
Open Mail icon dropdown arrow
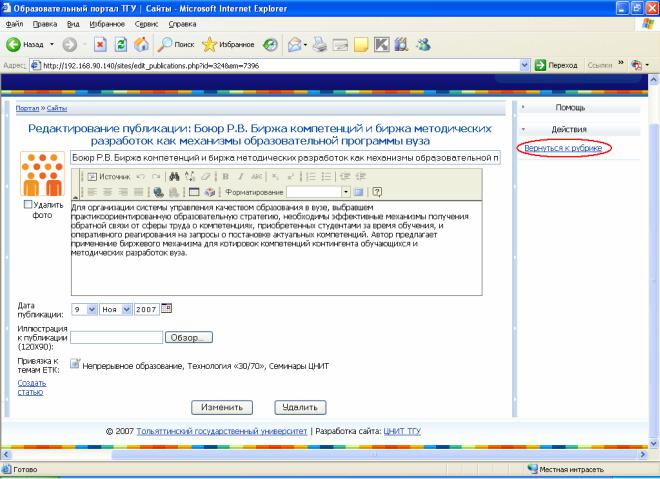(305, 45)
